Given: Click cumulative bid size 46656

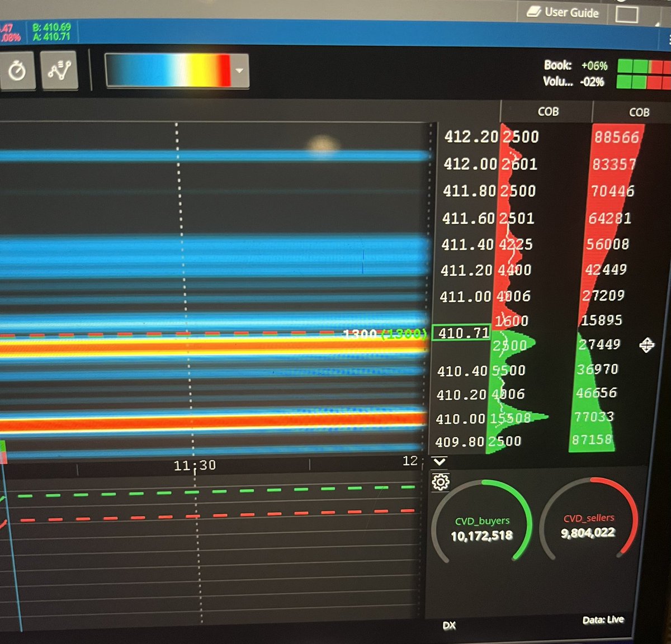Looking at the screenshot, I should [596, 394].
